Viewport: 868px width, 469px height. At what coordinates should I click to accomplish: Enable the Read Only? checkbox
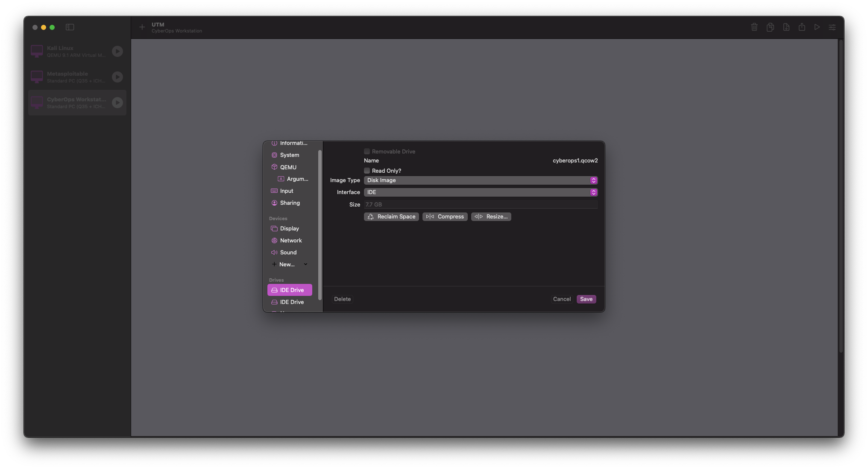point(367,171)
